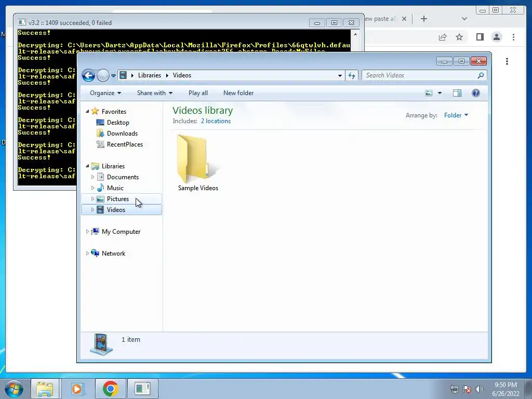
Task: Expand the Music library
Action: (92, 188)
